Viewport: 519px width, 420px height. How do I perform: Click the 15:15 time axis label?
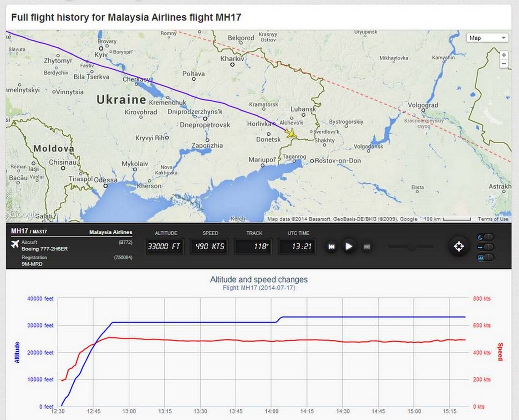449,411
